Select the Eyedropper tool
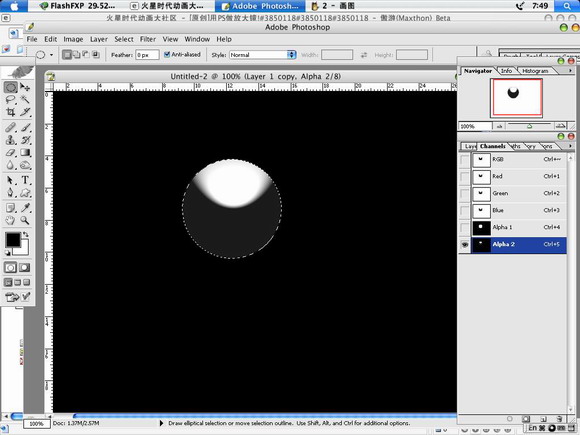 pyautogui.click(x=25, y=208)
